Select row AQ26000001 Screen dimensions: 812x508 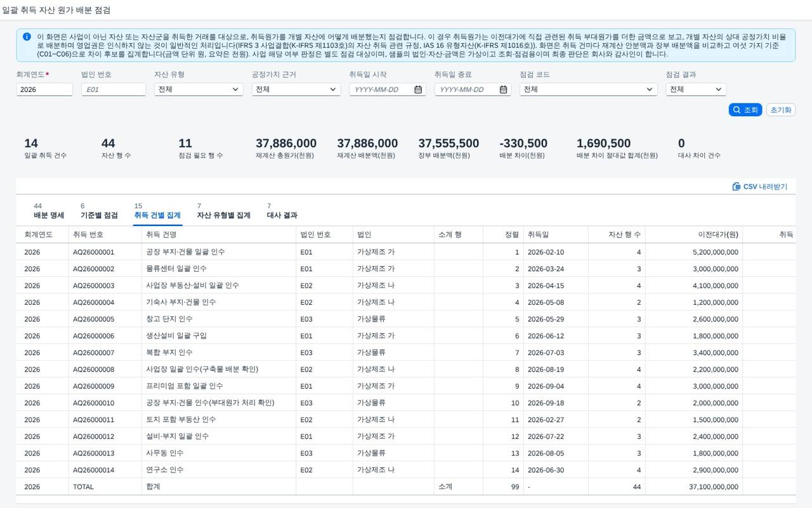406,252
